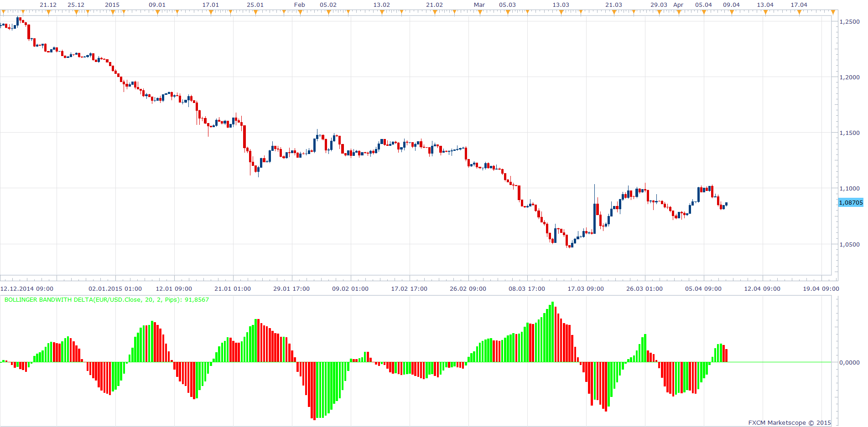Click the '19.04 09:00' time label
868x427 pixels.
(x=821, y=288)
